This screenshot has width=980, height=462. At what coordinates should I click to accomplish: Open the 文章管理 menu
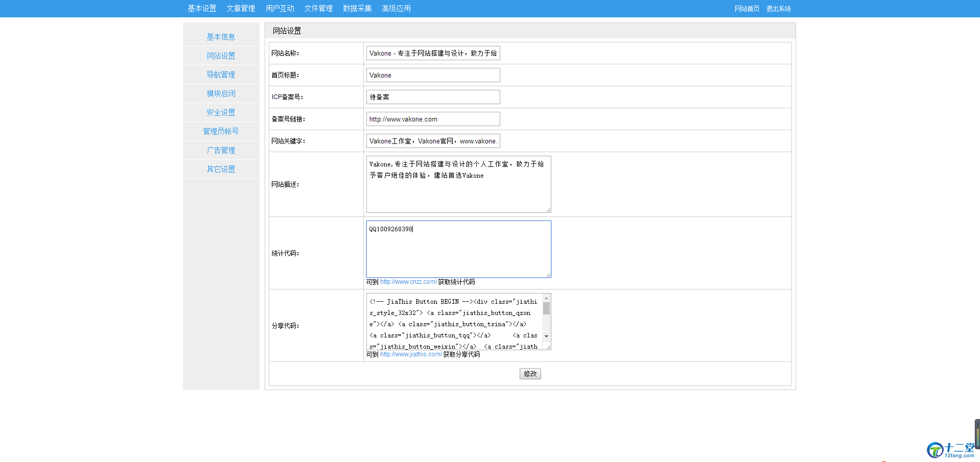click(240, 8)
